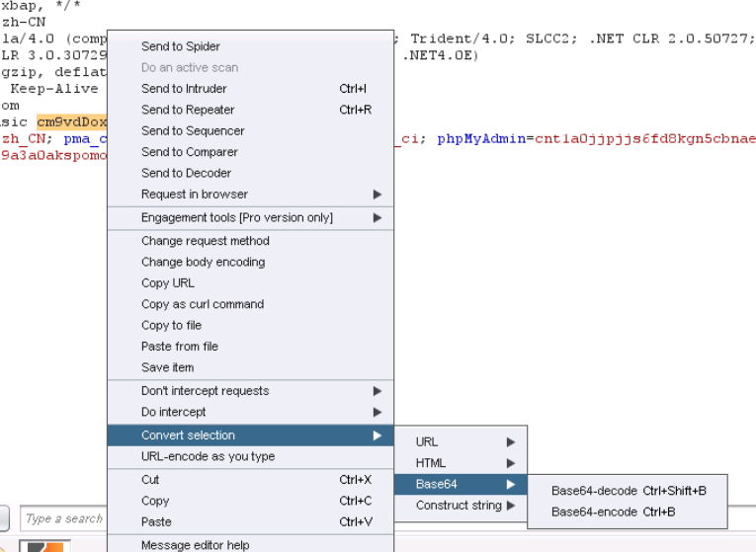
Task: Toggle URL-encode as you type
Action: coord(208,456)
